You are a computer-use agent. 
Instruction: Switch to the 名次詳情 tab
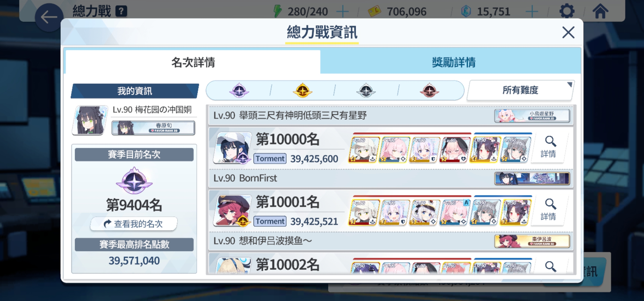(x=193, y=62)
